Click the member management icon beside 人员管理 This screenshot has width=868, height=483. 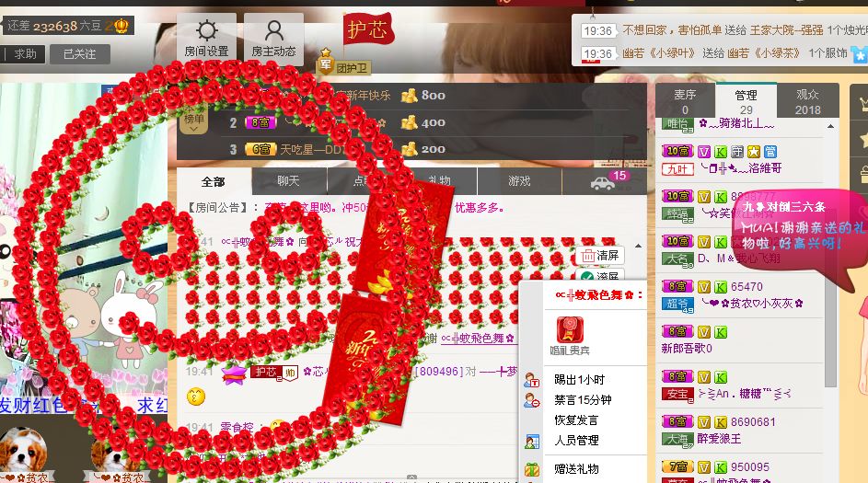532,441
